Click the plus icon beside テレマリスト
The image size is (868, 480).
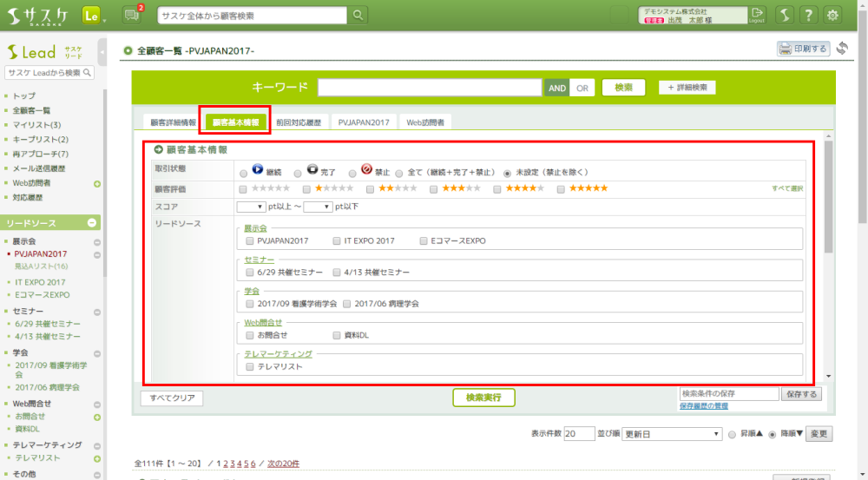point(97,458)
